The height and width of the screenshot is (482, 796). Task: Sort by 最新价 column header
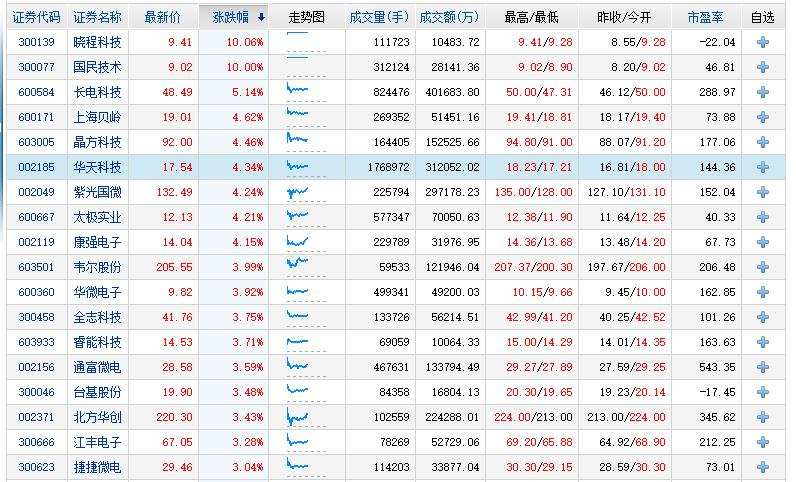[x=162, y=17]
